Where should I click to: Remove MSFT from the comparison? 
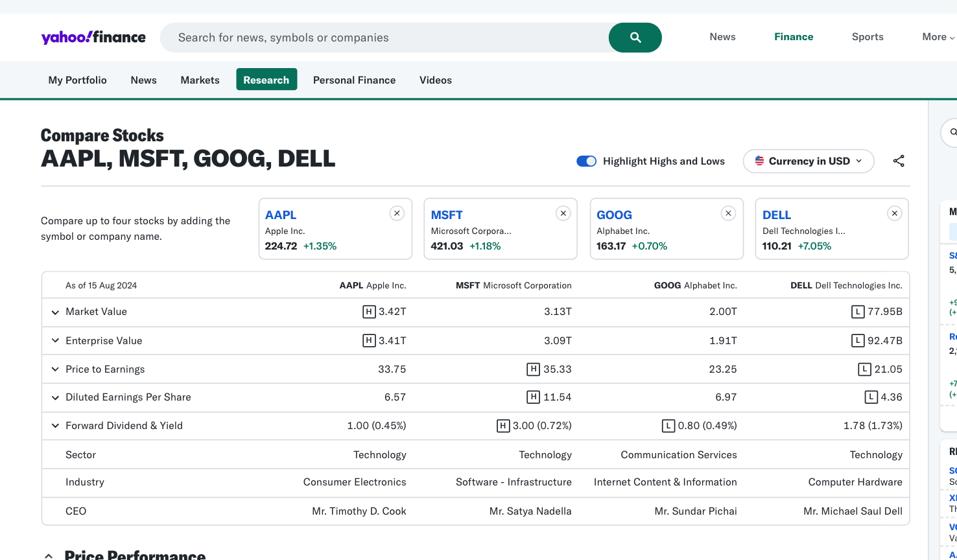pyautogui.click(x=563, y=213)
